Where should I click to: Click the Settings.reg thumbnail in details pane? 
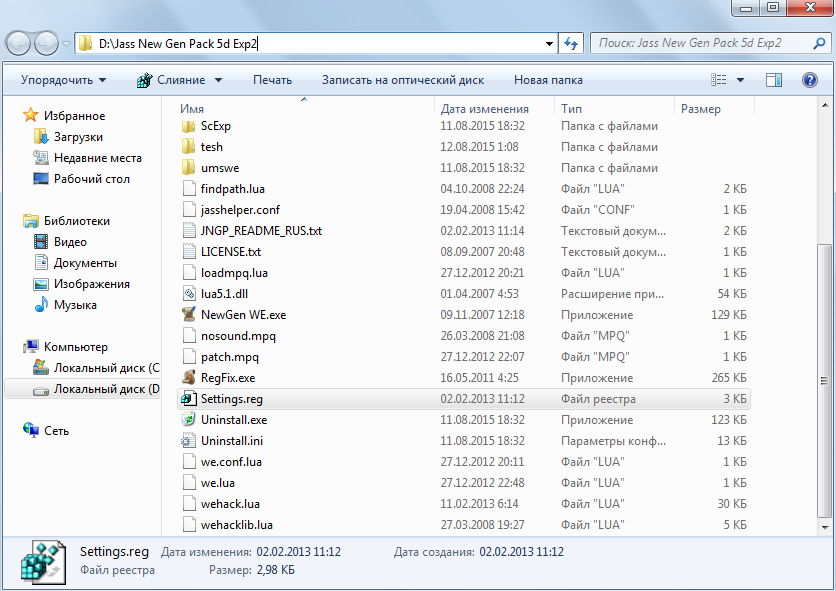43,562
